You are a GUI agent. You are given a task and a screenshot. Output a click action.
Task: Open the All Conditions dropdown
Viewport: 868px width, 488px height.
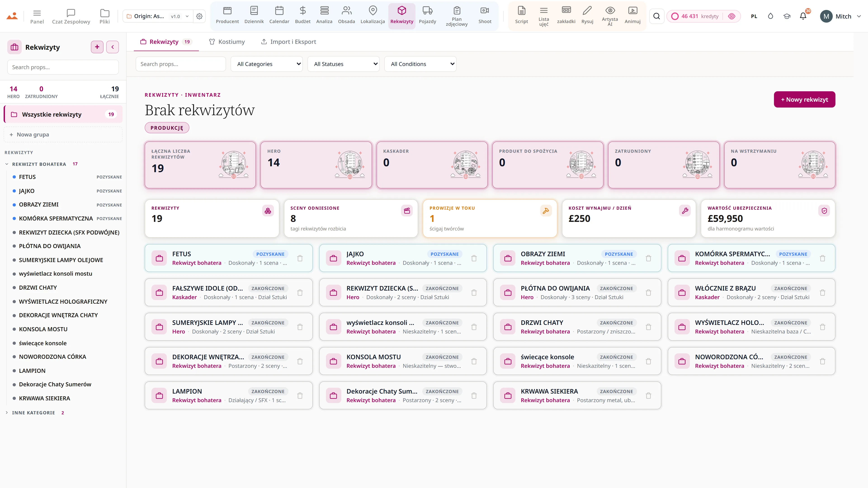click(x=420, y=64)
